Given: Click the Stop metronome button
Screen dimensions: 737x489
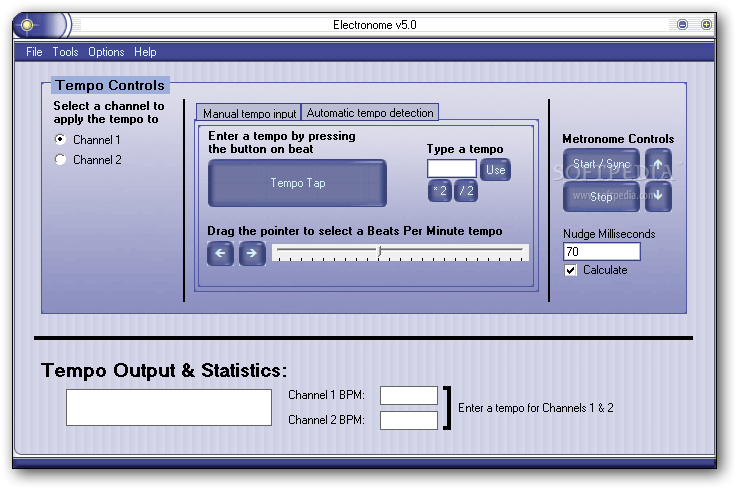Looking at the screenshot, I should pos(602,196).
